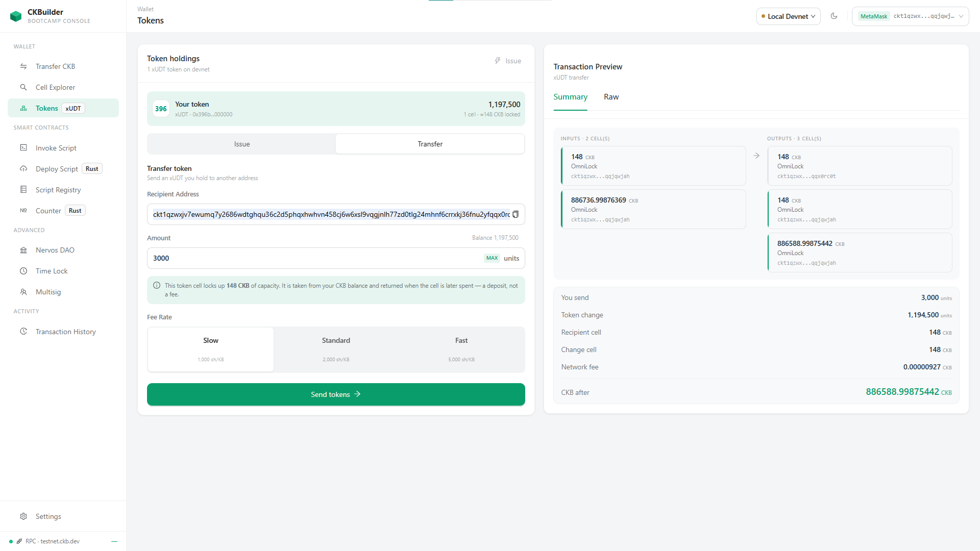
Task: Click the Balance 1,197,500 label
Action: click(495, 238)
